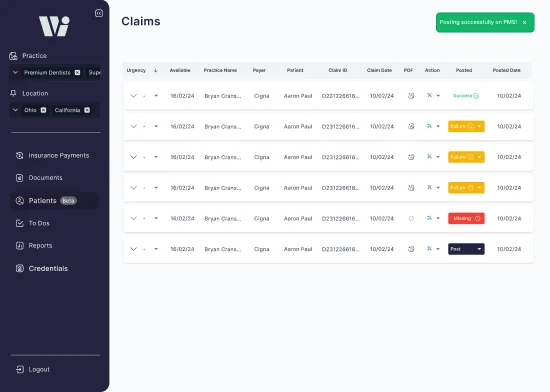The image size is (550, 392).
Task: Open the PDF icon in the Success row
Action: pos(411,96)
